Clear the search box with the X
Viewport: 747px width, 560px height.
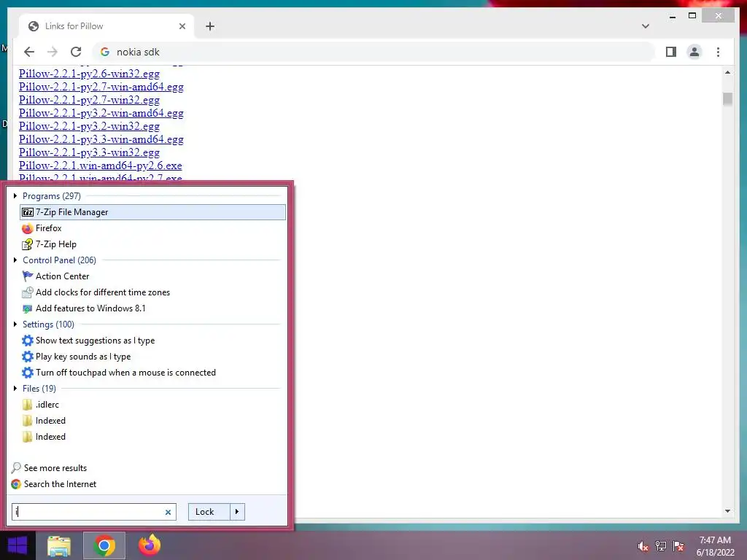pos(168,513)
